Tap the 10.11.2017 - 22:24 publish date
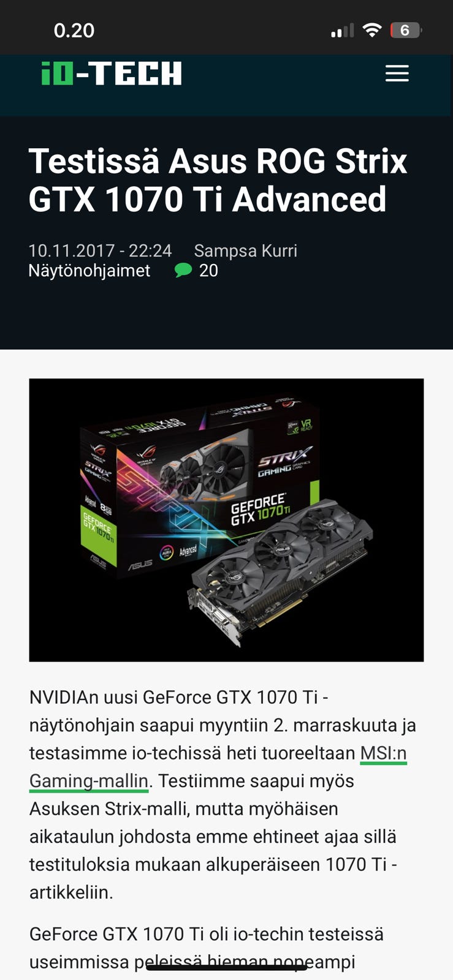 (x=100, y=251)
